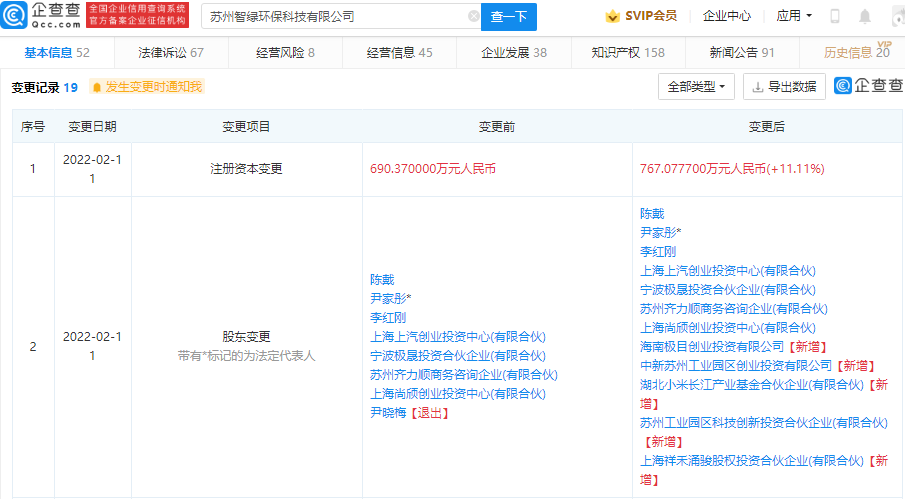Expand the 应用 dropdown menu
This screenshot has width=905, height=499.
(794, 16)
